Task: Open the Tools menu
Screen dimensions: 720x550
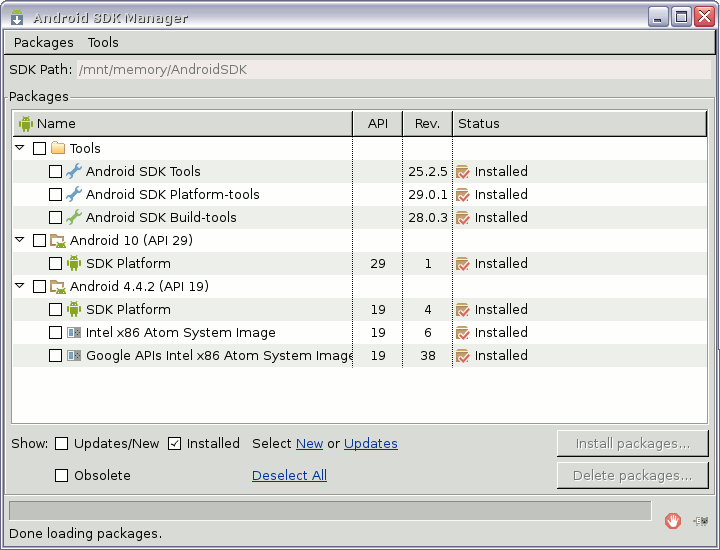Action: point(103,42)
